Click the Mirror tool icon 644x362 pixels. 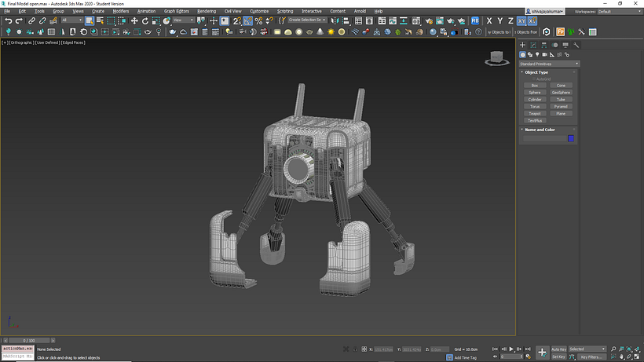(x=335, y=20)
